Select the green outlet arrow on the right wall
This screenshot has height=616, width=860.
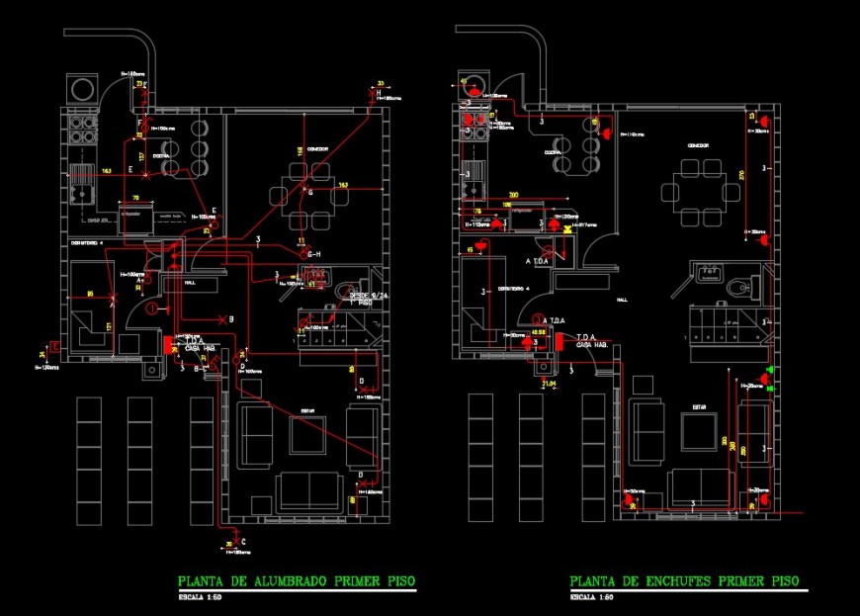click(x=770, y=369)
